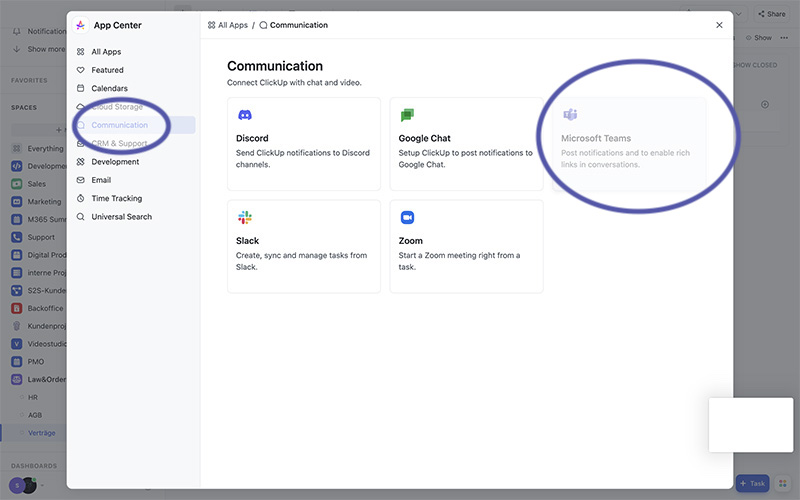This screenshot has height=500, width=800.
Task: Open three-dot more menu in background
Action: tap(784, 38)
